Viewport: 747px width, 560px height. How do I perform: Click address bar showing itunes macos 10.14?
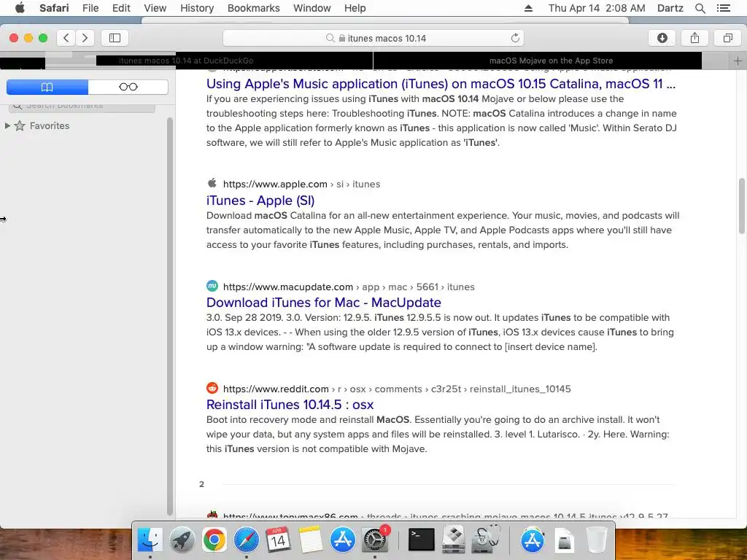point(373,38)
